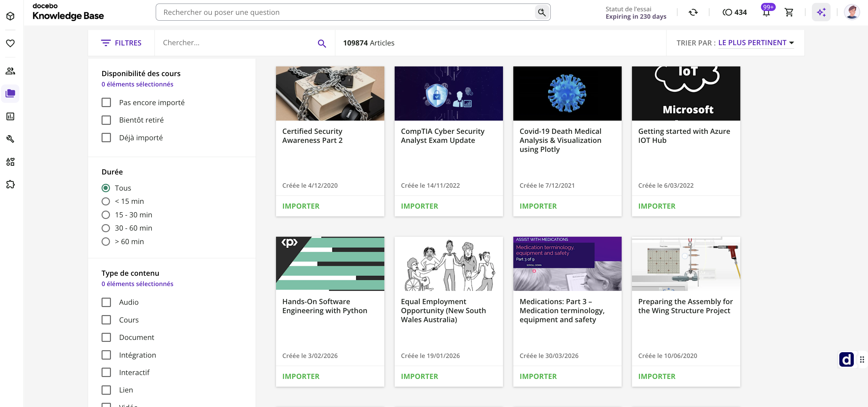868x407 pixels.
Task: Open 'Certified Security Awareness Part 2' title
Action: tap(312, 136)
